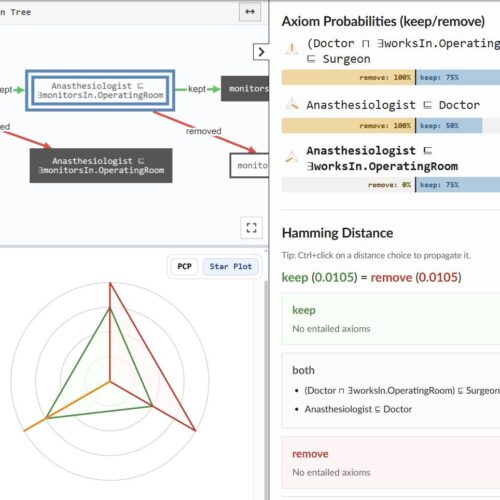This screenshot has width=500, height=500.
Task: Select the dark Anaesthesiologist monitorsIn node
Action: click(x=101, y=166)
